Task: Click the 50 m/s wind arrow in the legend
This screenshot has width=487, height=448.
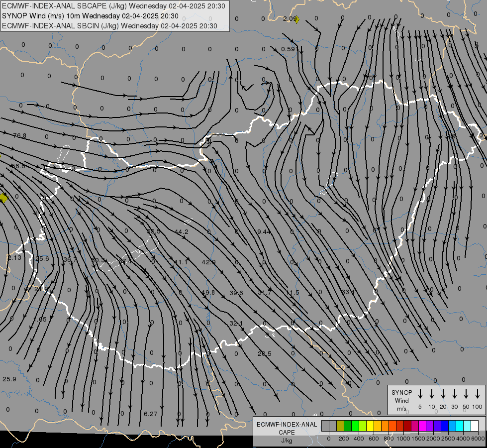Action: (x=466, y=394)
